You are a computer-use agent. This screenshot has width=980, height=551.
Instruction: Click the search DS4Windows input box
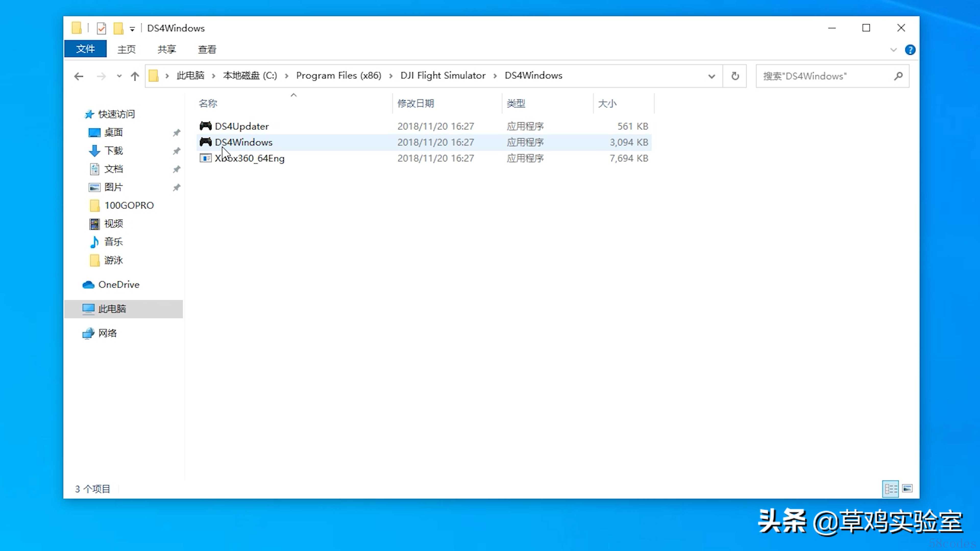point(824,76)
